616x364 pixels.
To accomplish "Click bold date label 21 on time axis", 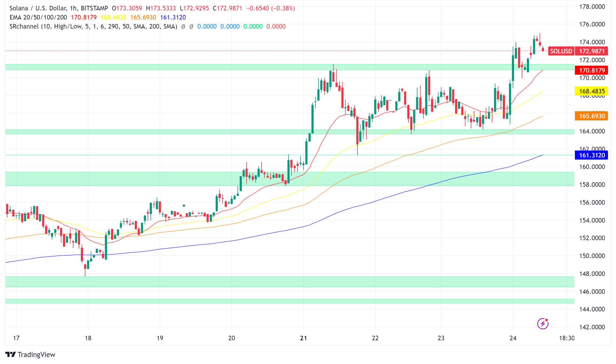I will click(x=303, y=338).
